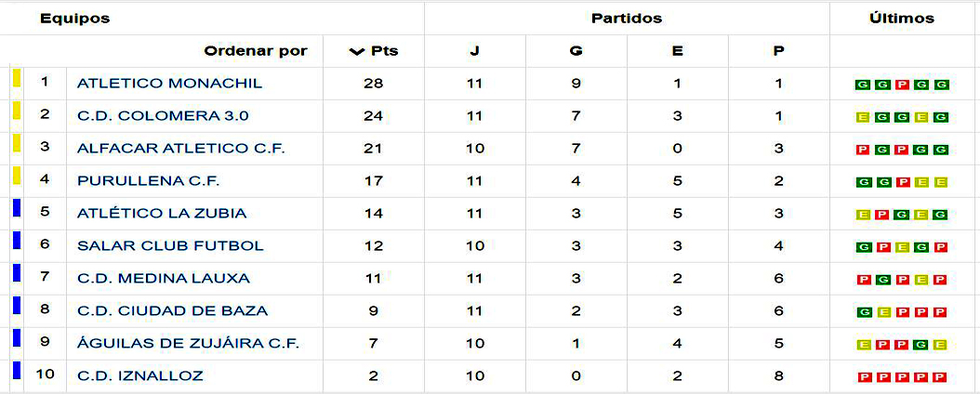Image resolution: width=980 pixels, height=394 pixels.
Task: Click the red P badge in Atlético La Zubia's results
Action: click(x=882, y=215)
